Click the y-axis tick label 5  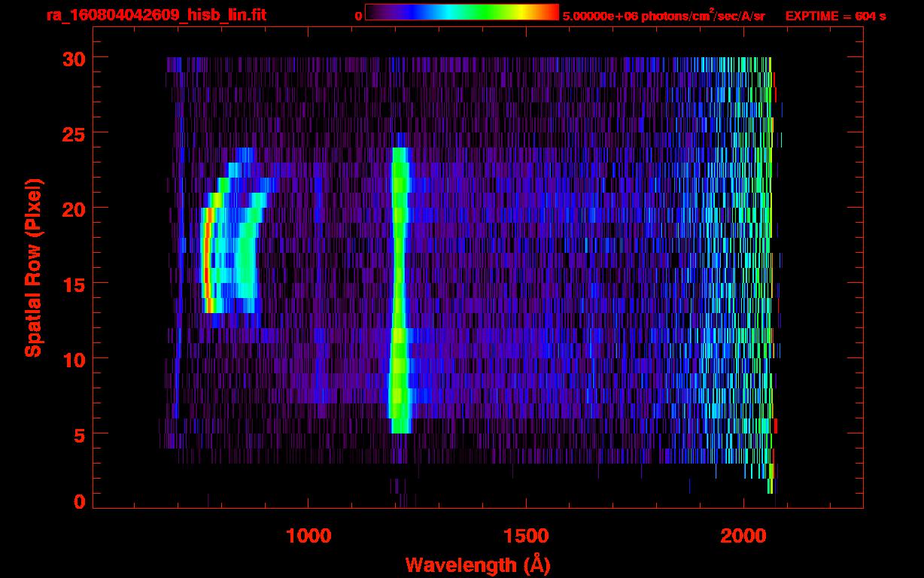80,434
